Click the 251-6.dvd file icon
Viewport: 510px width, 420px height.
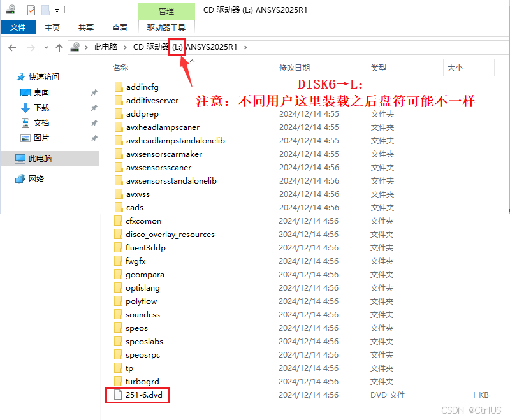(118, 395)
